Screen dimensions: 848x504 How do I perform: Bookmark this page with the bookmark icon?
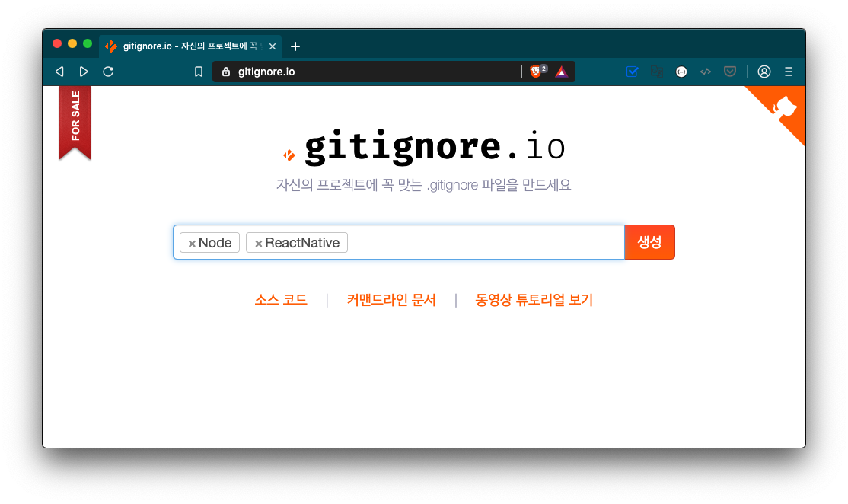(199, 72)
